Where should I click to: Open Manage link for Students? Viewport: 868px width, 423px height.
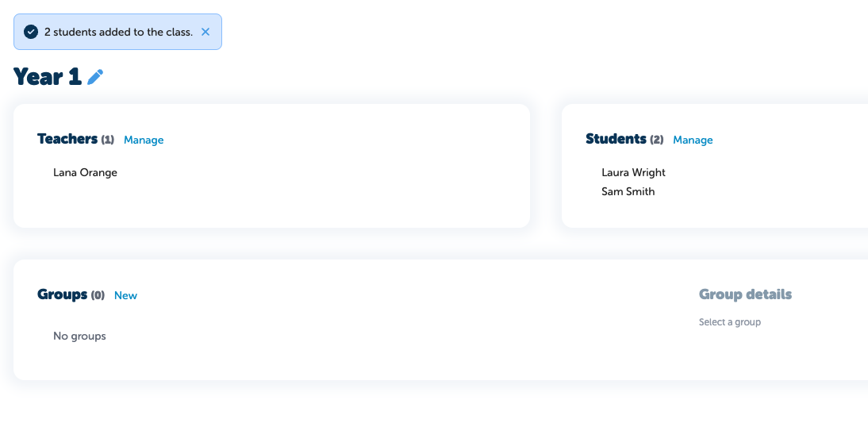(x=693, y=140)
